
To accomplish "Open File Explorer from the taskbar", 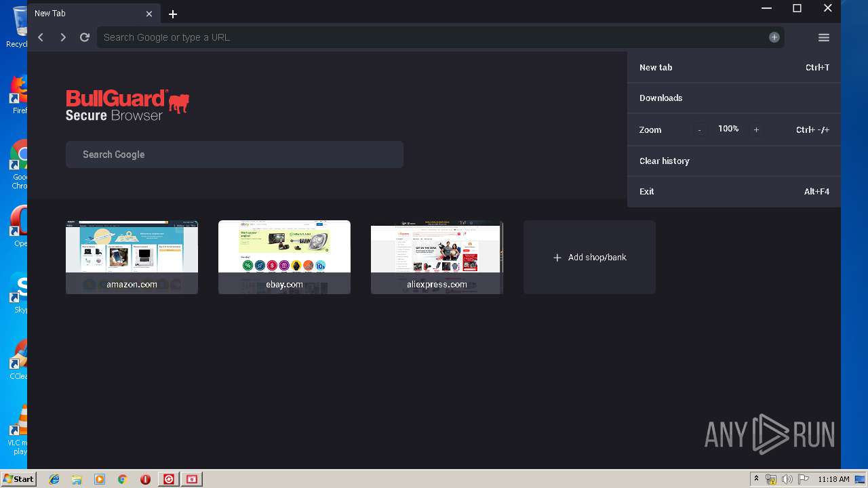I will point(77,479).
